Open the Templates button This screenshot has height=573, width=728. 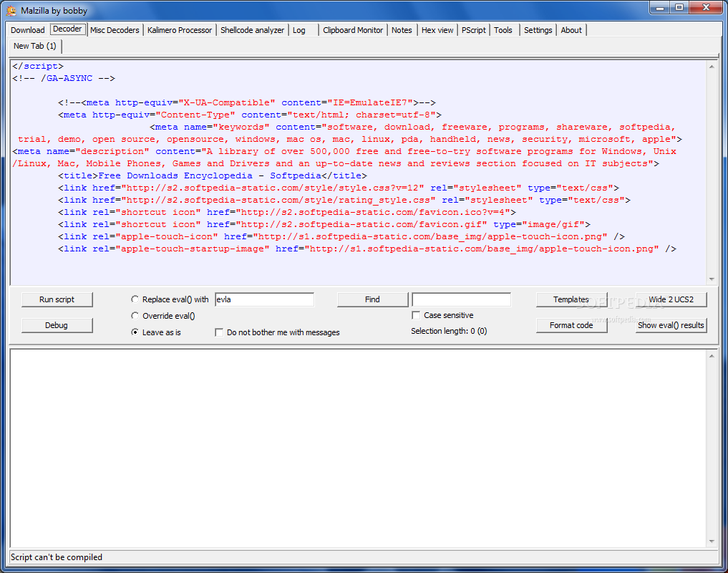pyautogui.click(x=571, y=299)
